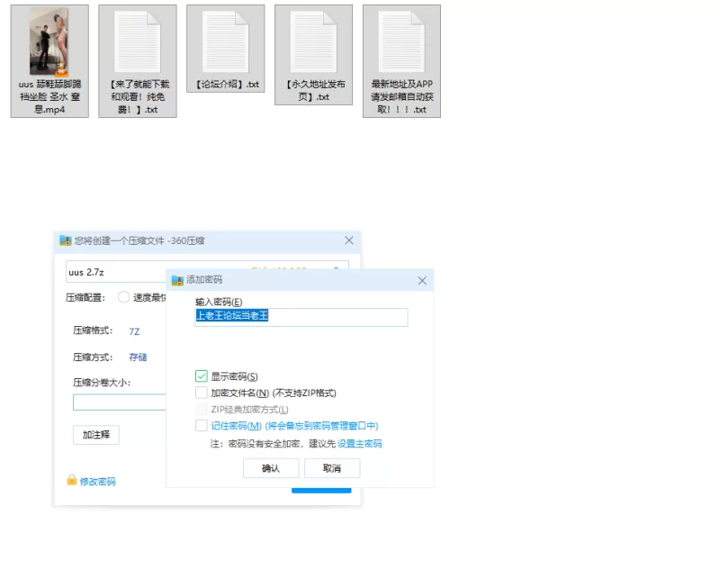Enable 加密文件名 checkbox
This screenshot has width=720, height=588.
point(201,393)
